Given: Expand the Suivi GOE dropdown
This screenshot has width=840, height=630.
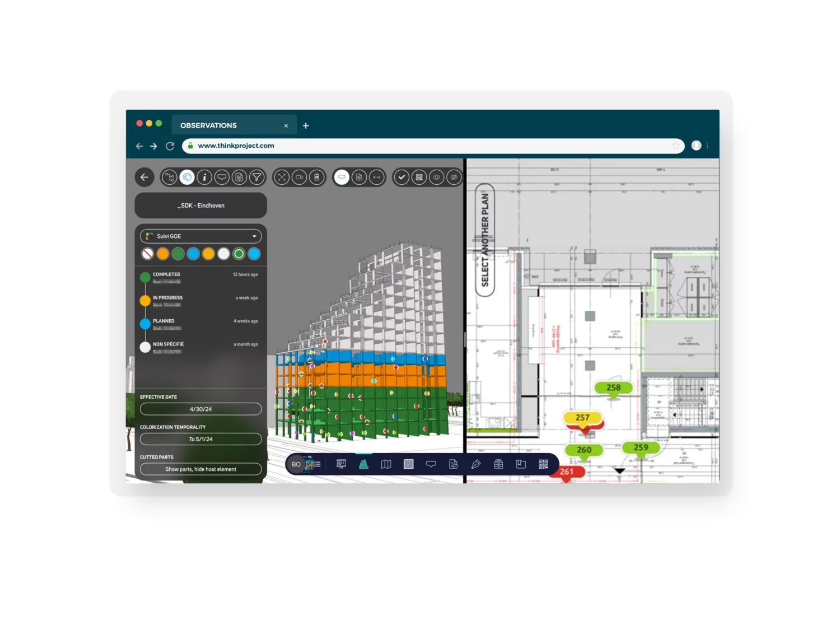Looking at the screenshot, I should click(x=201, y=236).
